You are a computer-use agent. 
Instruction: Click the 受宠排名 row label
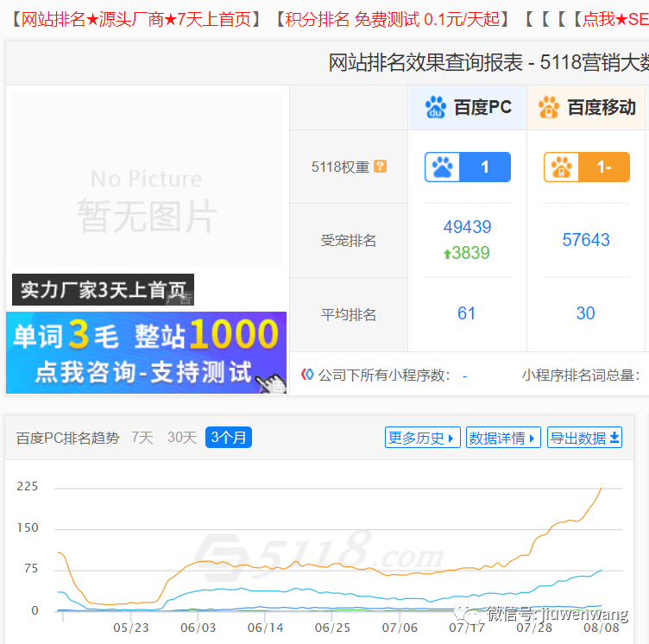pos(349,240)
